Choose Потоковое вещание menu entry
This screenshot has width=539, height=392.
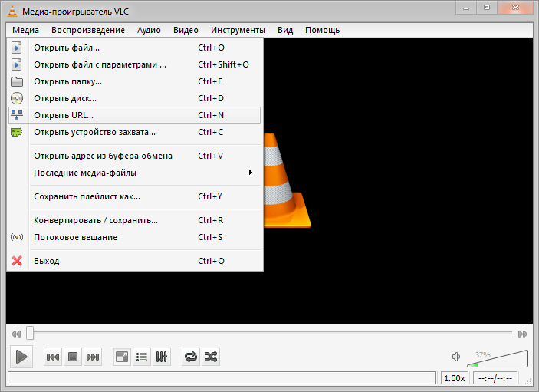point(135,237)
